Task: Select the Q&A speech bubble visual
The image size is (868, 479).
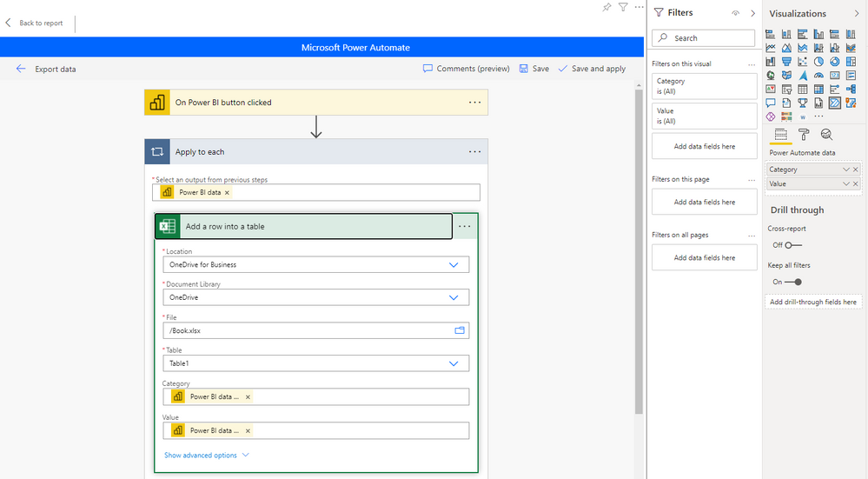Action: click(771, 103)
